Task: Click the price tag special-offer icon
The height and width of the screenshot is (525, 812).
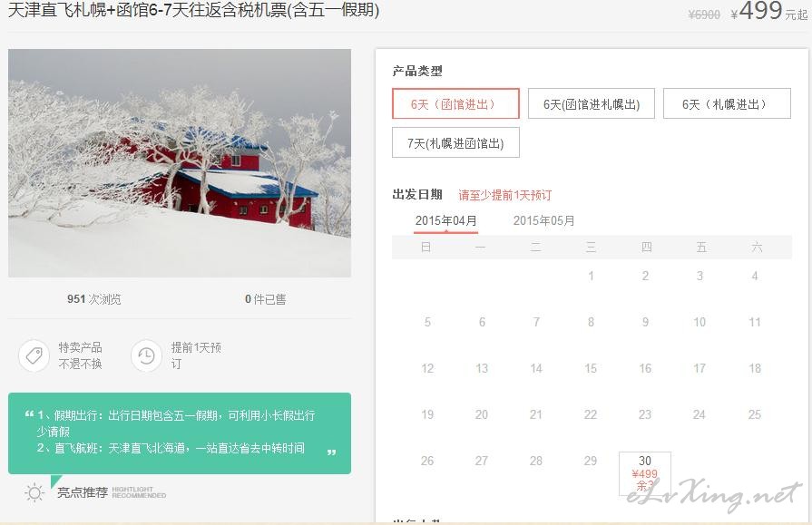Action: point(34,355)
